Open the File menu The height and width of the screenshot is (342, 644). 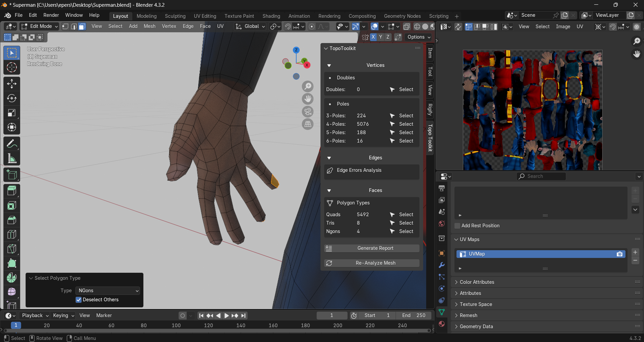(x=19, y=15)
